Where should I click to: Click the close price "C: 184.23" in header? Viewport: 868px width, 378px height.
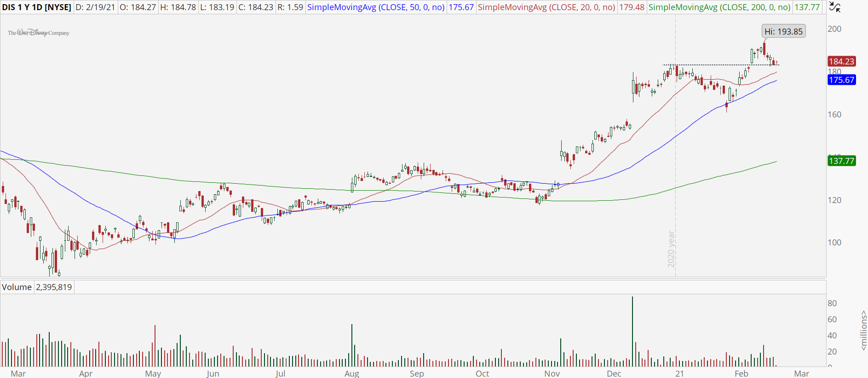coord(256,7)
